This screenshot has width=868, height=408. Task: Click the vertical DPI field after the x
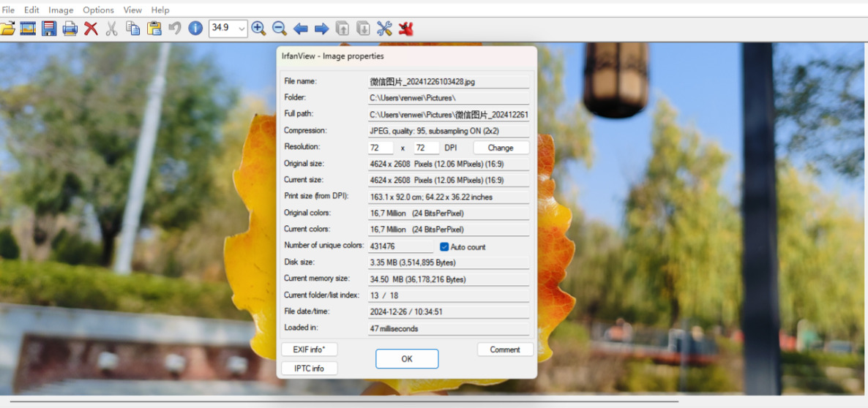point(427,148)
